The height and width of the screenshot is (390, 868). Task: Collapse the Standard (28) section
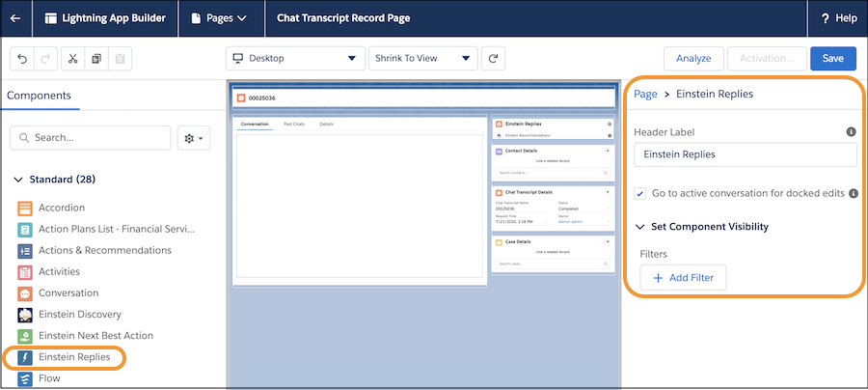pyautogui.click(x=19, y=180)
